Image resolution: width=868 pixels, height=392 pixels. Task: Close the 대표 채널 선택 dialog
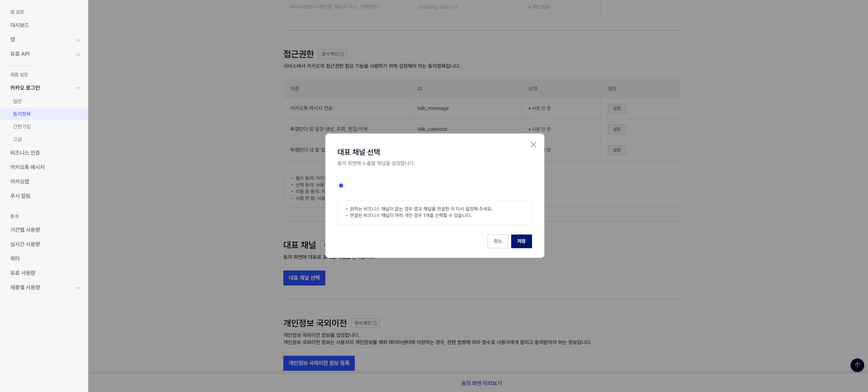pyautogui.click(x=533, y=144)
